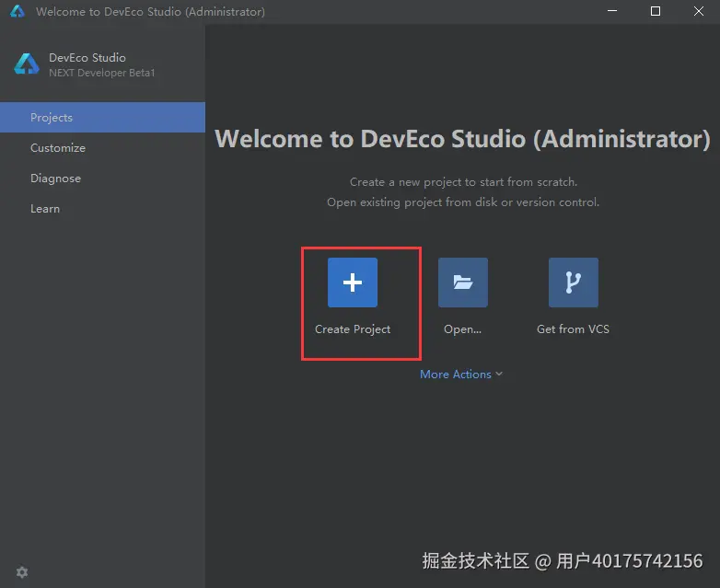Click the Create Project label

(x=353, y=329)
